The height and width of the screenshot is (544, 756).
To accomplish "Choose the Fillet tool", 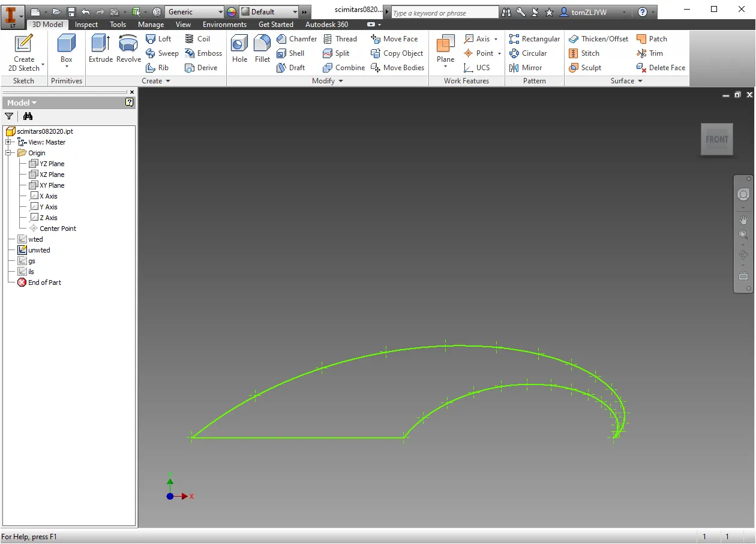I will click(262, 48).
